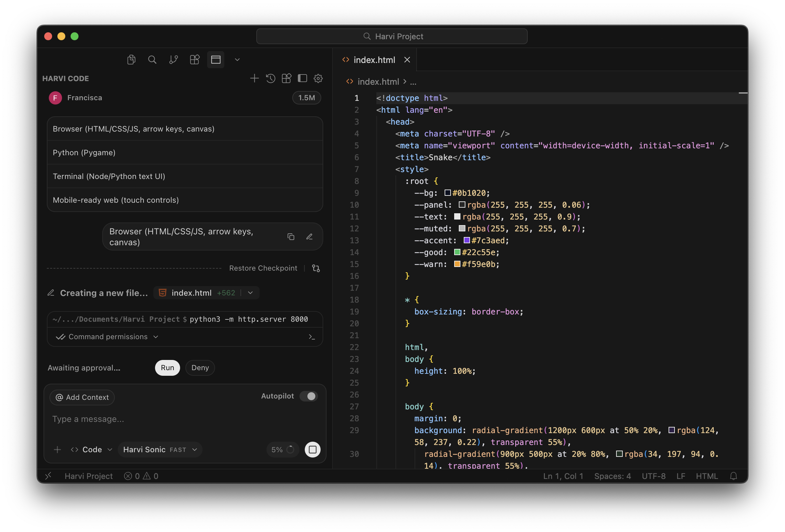Open the Harvi Code extensions blocks icon
This screenshot has height=532, width=785.
(286, 78)
